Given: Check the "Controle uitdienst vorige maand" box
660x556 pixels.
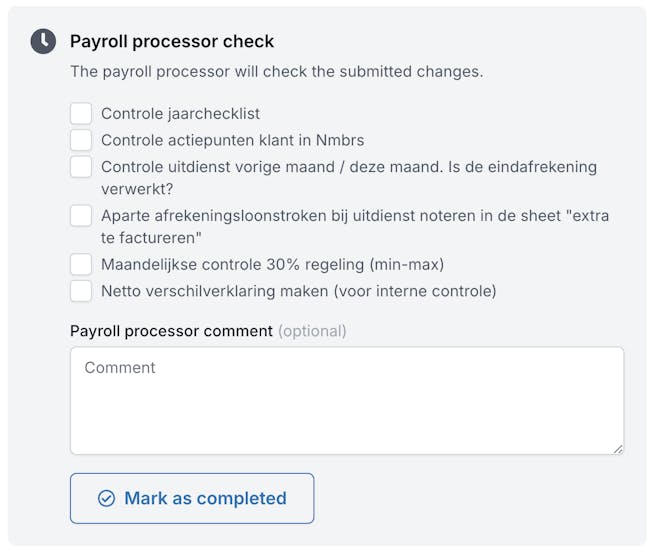Looking at the screenshot, I should pyautogui.click(x=81, y=167).
